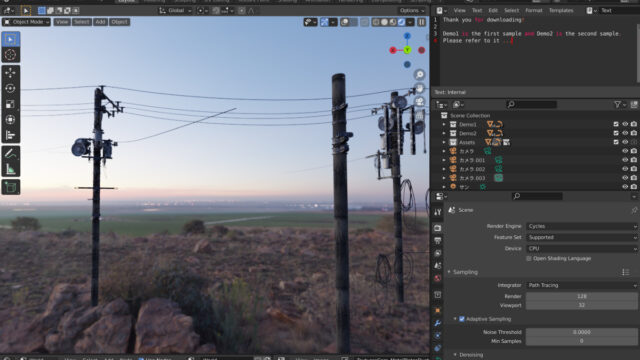Click the sampling presets list icon

click(625, 272)
